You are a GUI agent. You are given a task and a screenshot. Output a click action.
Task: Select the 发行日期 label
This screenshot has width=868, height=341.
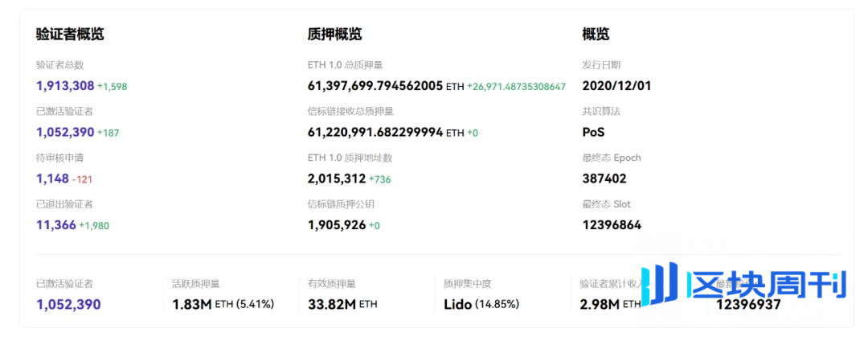click(601, 65)
